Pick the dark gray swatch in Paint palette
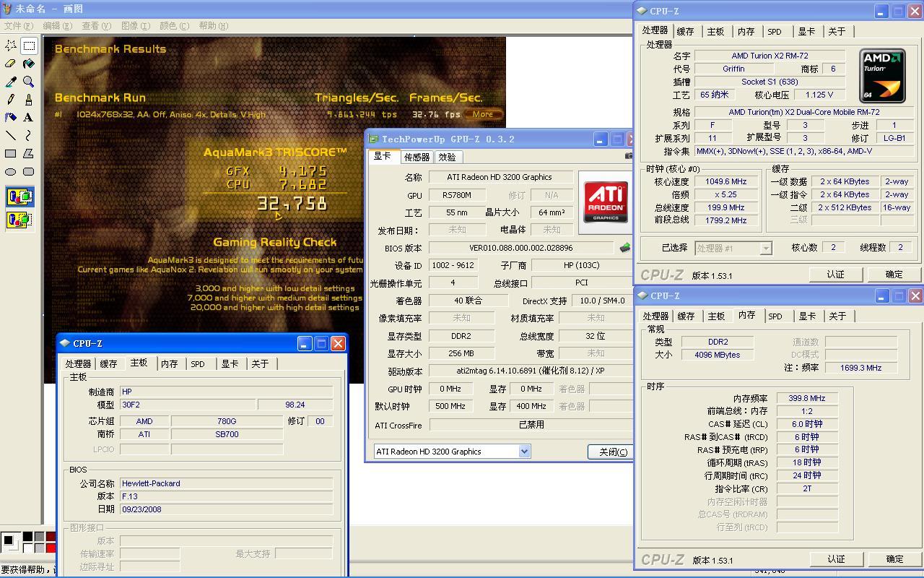Image resolution: width=924 pixels, height=578 pixels. coord(39,537)
